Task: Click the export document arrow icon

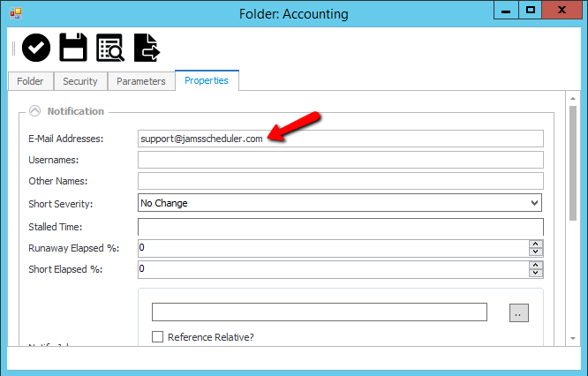Action: [147, 48]
